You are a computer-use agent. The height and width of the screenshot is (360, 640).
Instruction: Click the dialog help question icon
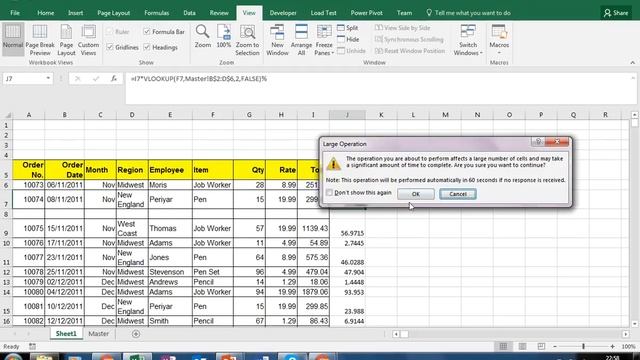point(538,141)
